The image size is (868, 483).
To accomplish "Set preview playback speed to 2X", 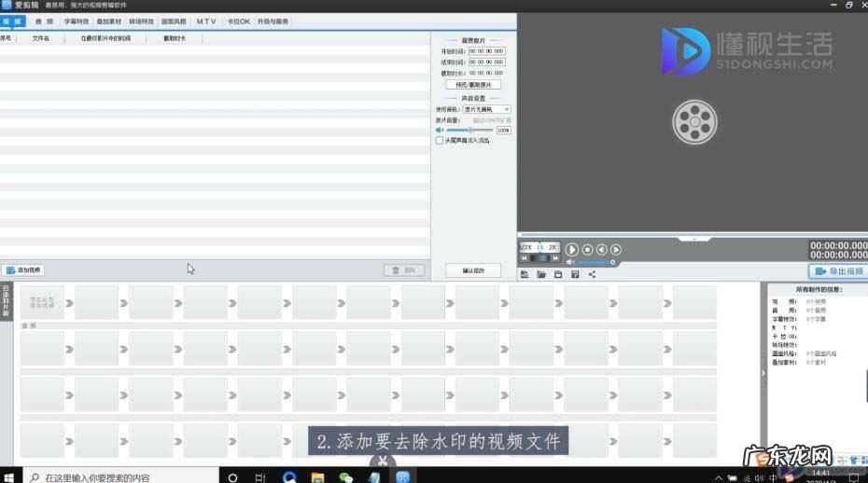I will 553,247.
